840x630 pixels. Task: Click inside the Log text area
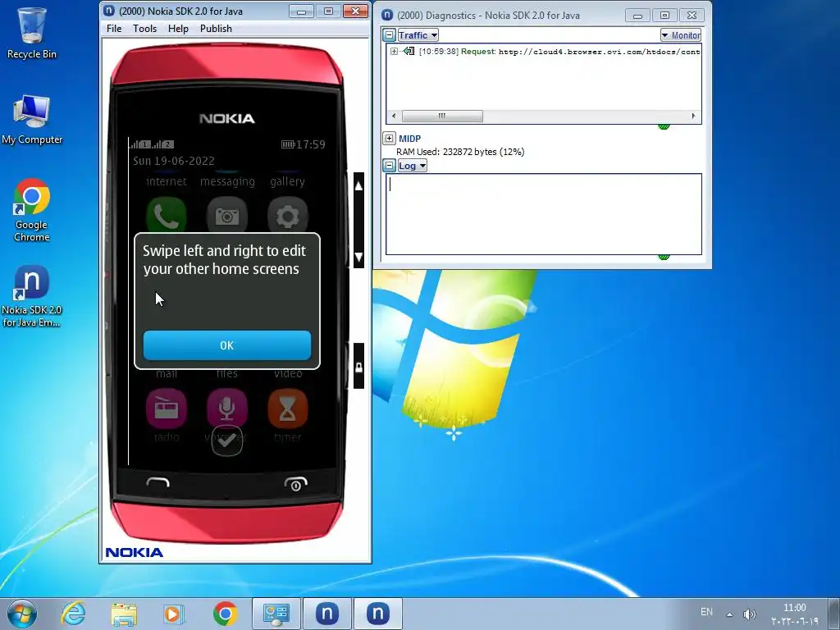point(544,214)
